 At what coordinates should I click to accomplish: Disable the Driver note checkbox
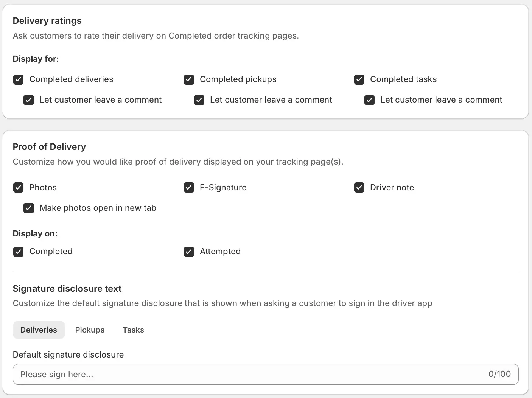pyautogui.click(x=359, y=188)
